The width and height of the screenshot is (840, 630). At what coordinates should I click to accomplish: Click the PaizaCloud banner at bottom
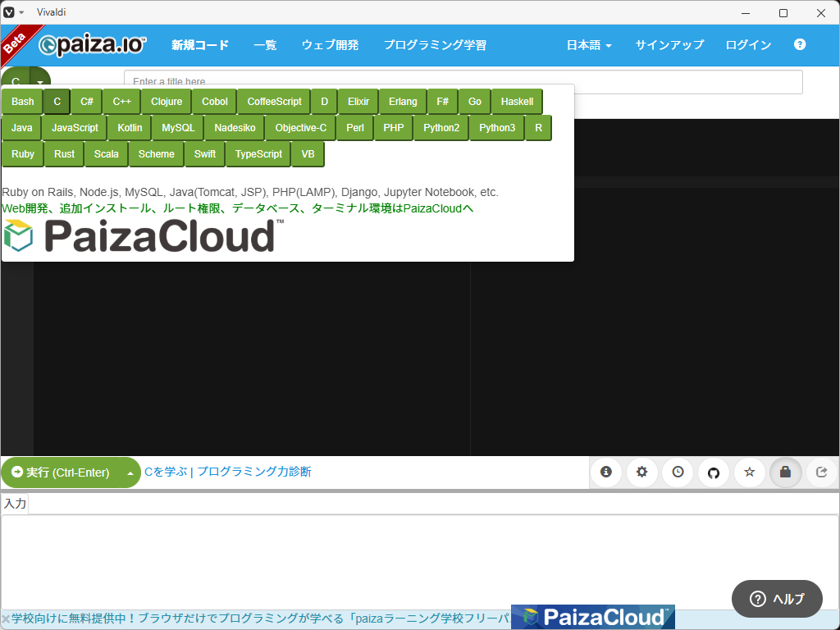click(x=592, y=617)
